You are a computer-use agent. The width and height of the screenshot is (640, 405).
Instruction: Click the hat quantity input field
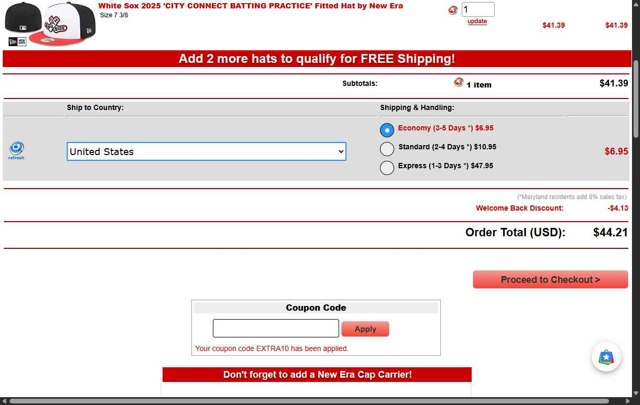(478, 9)
